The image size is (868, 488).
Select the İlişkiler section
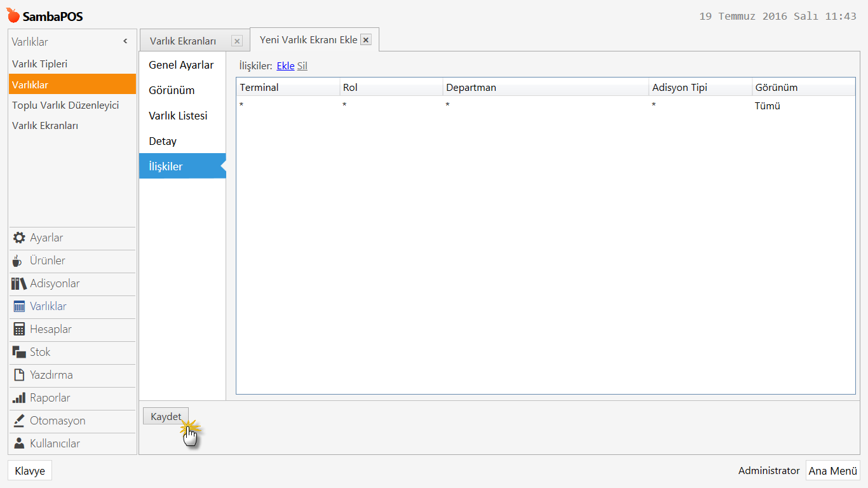point(182,166)
